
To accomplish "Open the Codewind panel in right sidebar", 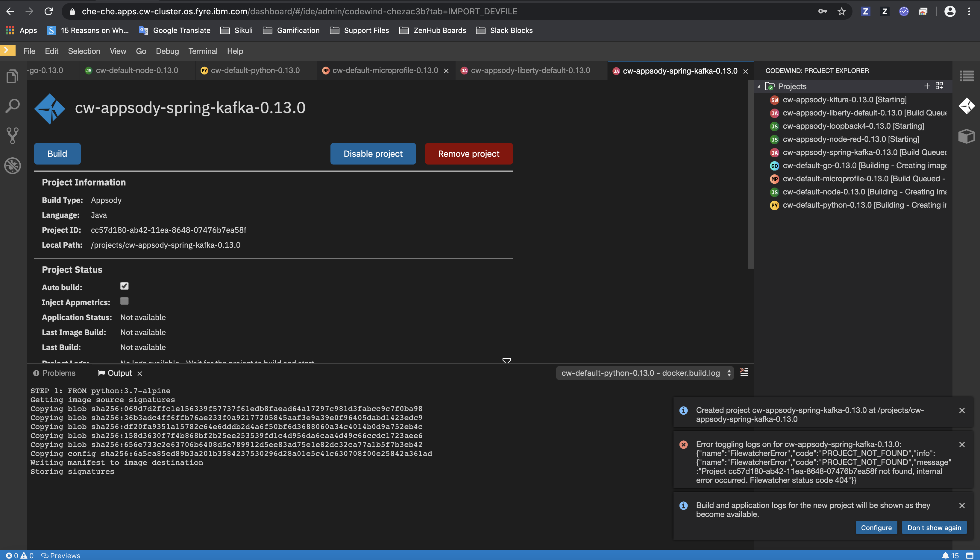I will [967, 106].
